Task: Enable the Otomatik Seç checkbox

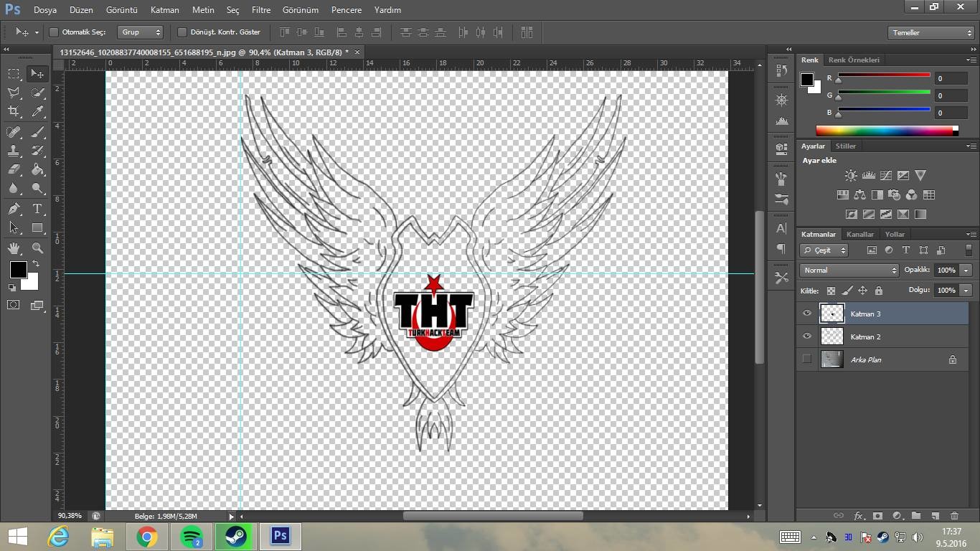Action: click(53, 32)
